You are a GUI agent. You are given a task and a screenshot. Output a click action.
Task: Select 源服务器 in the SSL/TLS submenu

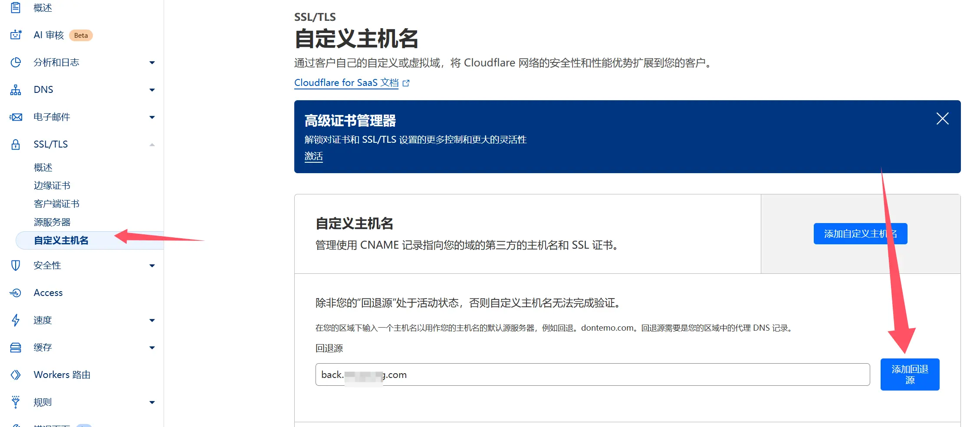[x=52, y=222]
